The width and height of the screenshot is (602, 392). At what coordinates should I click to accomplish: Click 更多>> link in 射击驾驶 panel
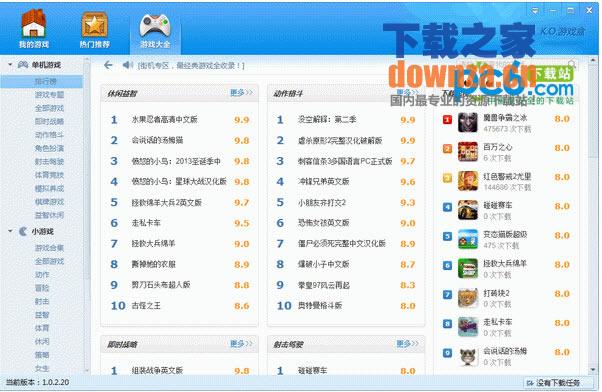(x=407, y=344)
